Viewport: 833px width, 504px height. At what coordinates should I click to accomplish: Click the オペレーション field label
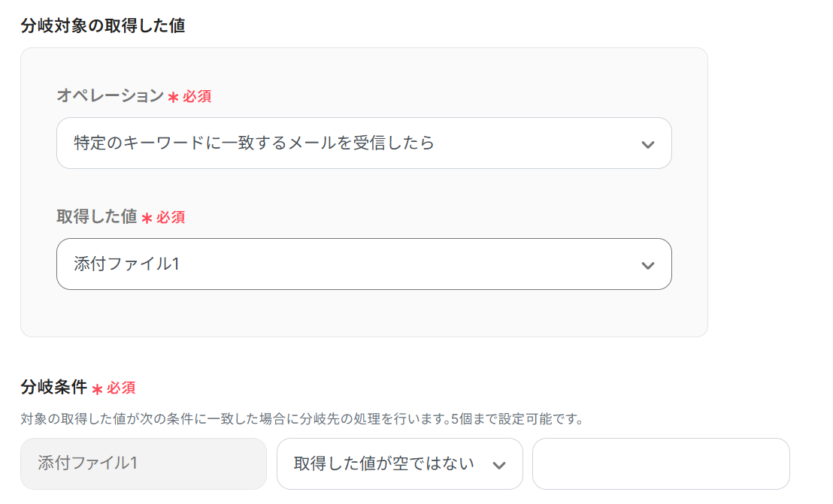pyautogui.click(x=110, y=95)
